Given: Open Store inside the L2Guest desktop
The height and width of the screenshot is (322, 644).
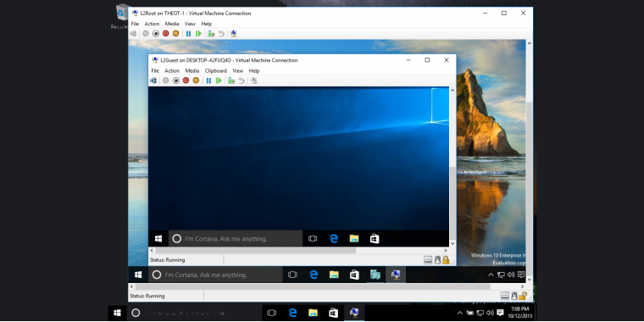Looking at the screenshot, I should tap(375, 239).
